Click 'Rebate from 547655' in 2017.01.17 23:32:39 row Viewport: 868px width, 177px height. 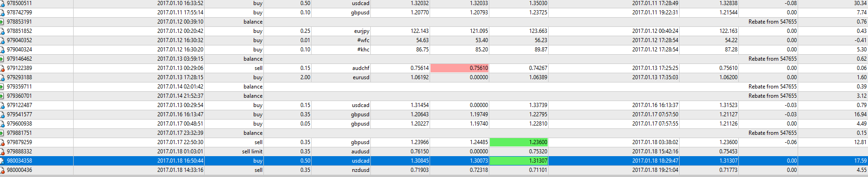773,133
